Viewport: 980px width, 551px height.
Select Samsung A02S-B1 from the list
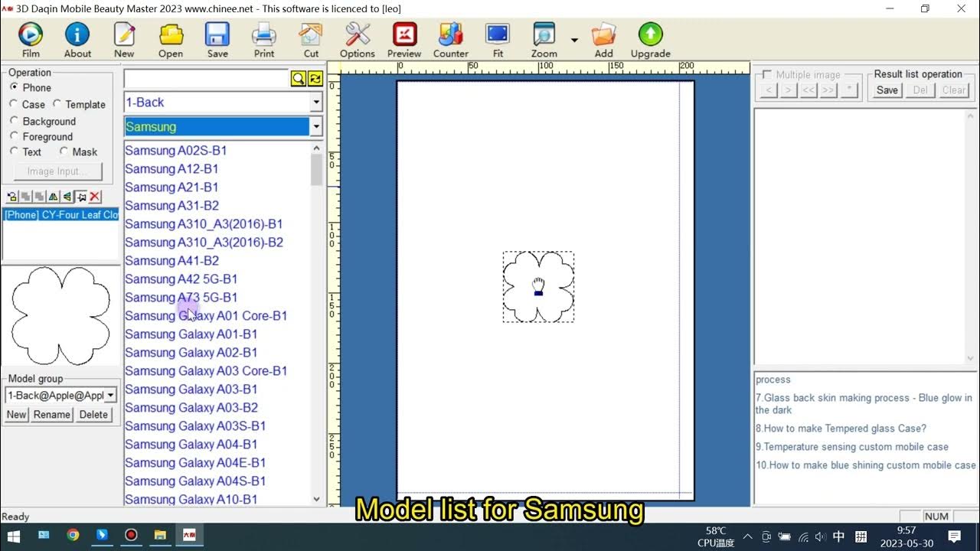pyautogui.click(x=175, y=151)
